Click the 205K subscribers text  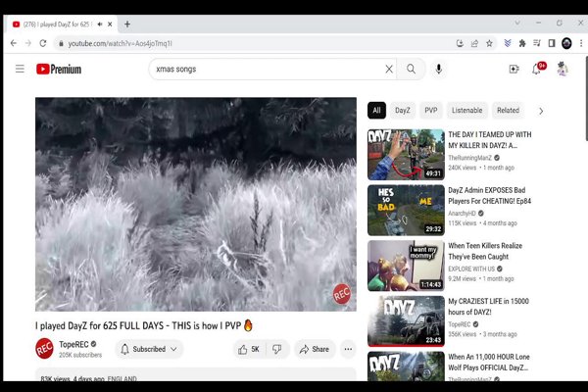80,355
